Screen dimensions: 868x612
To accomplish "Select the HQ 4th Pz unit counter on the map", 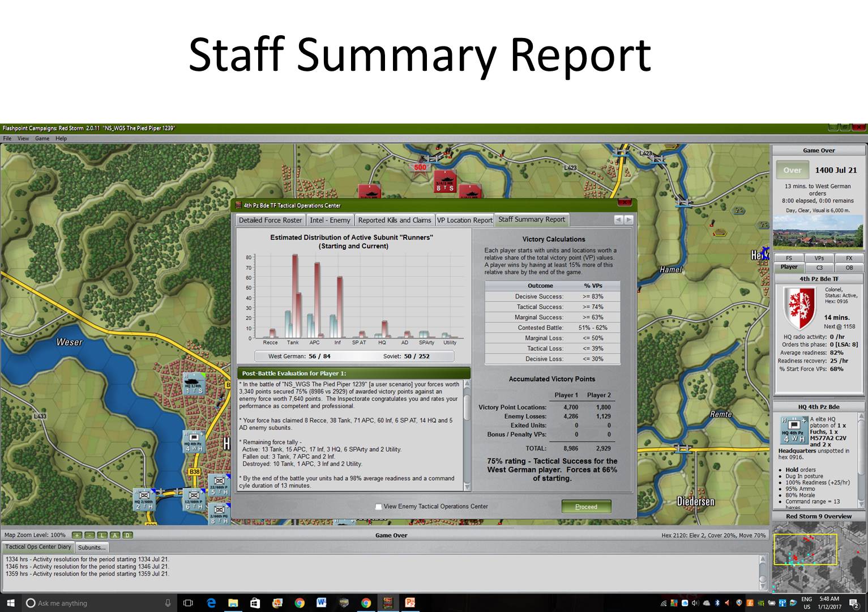I will click(194, 442).
